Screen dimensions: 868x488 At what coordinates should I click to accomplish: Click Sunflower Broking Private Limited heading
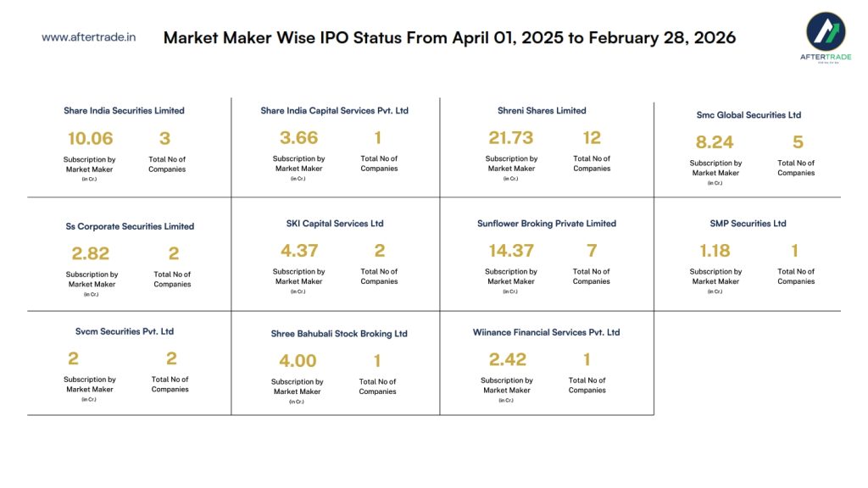547,224
